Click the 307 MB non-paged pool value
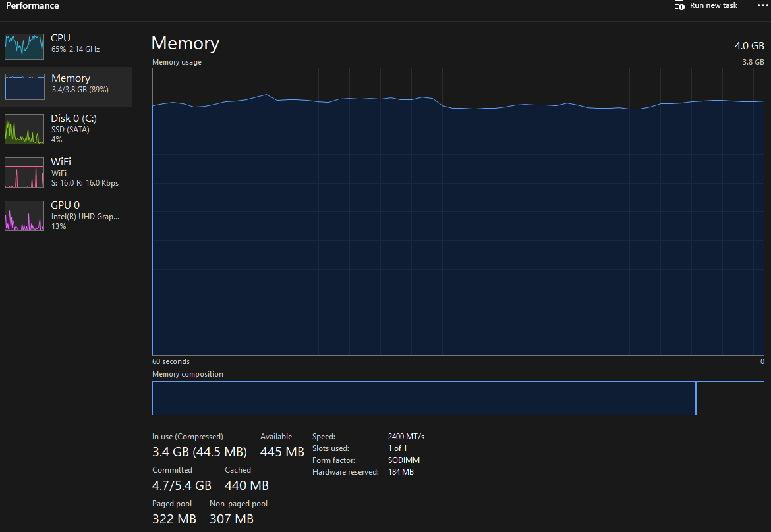 point(231,519)
